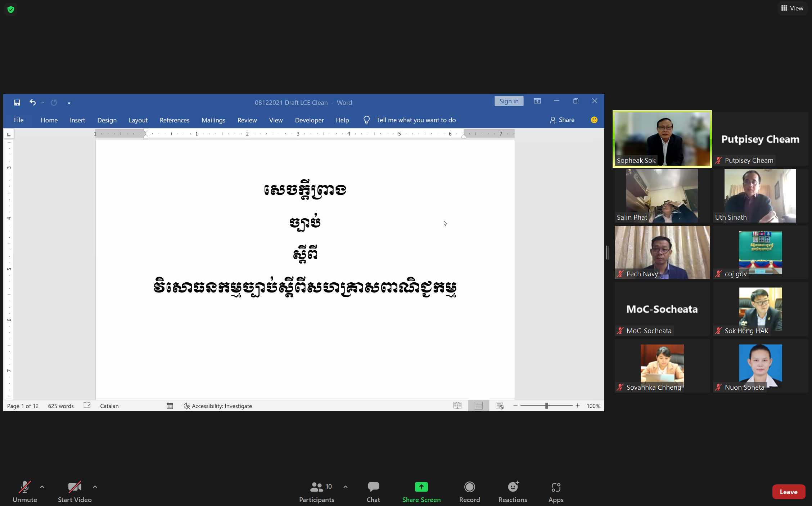Viewport: 812px width, 506px height.
Task: Click the Tell me what to do search icon
Action: click(x=366, y=120)
